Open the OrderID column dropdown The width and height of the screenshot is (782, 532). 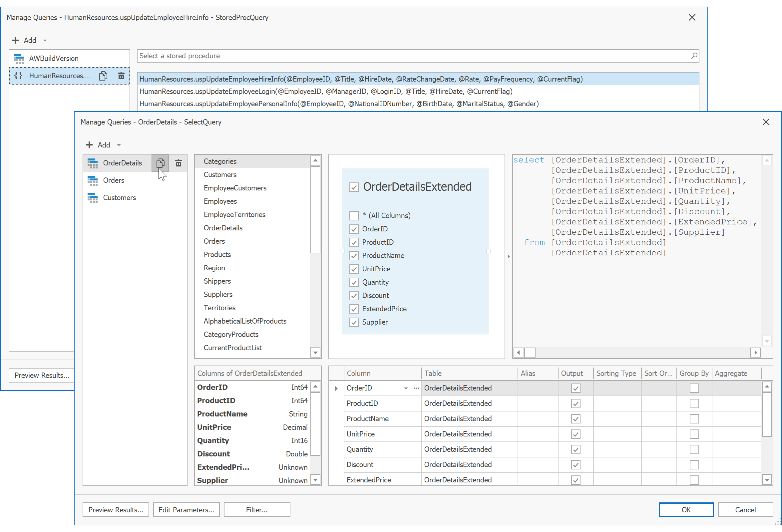(x=405, y=388)
